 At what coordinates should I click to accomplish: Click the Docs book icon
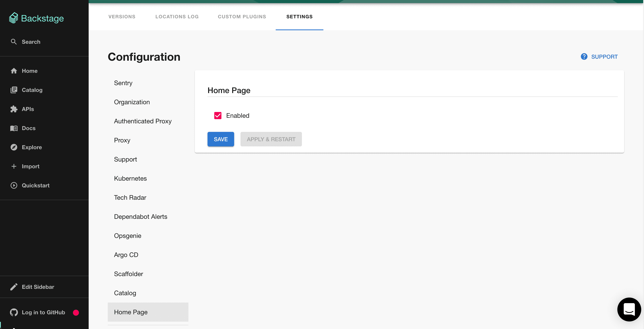tap(14, 128)
